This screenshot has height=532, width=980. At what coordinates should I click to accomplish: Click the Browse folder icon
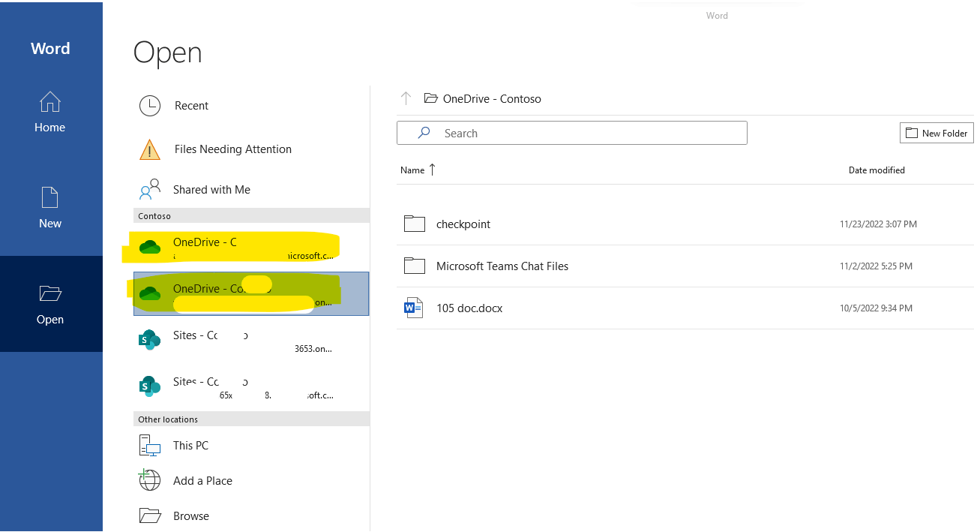150,515
